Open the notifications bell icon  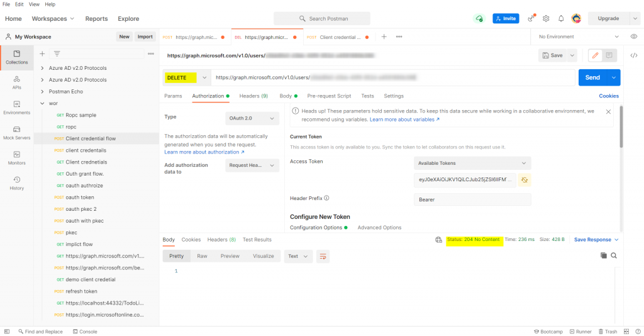560,18
